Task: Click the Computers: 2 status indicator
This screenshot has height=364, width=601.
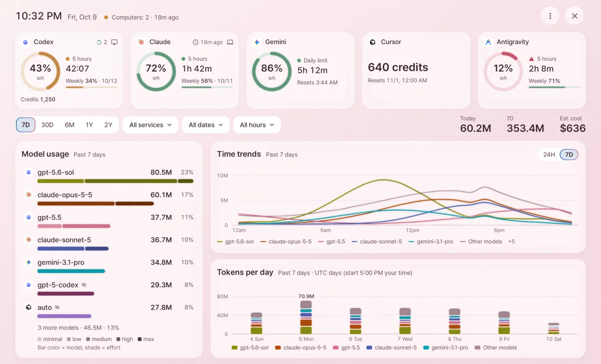Action: (141, 18)
